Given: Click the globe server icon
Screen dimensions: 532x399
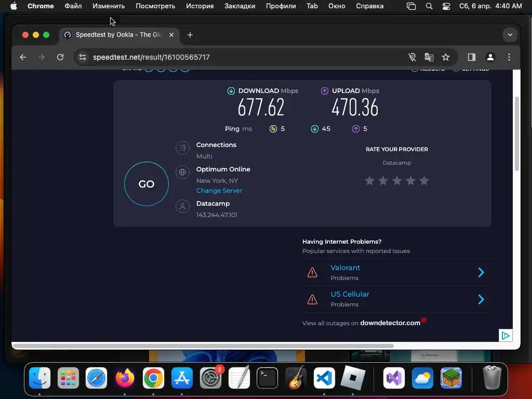Looking at the screenshot, I should coord(182,172).
